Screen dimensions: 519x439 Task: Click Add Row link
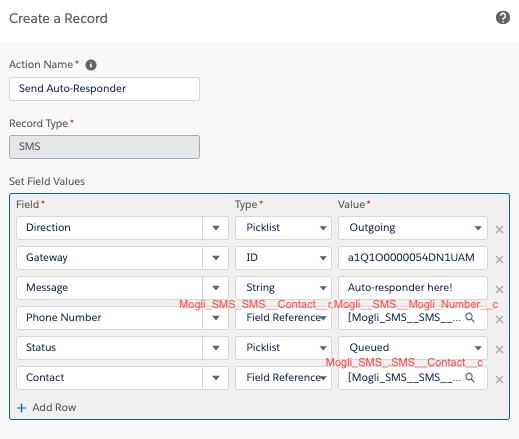click(x=54, y=407)
